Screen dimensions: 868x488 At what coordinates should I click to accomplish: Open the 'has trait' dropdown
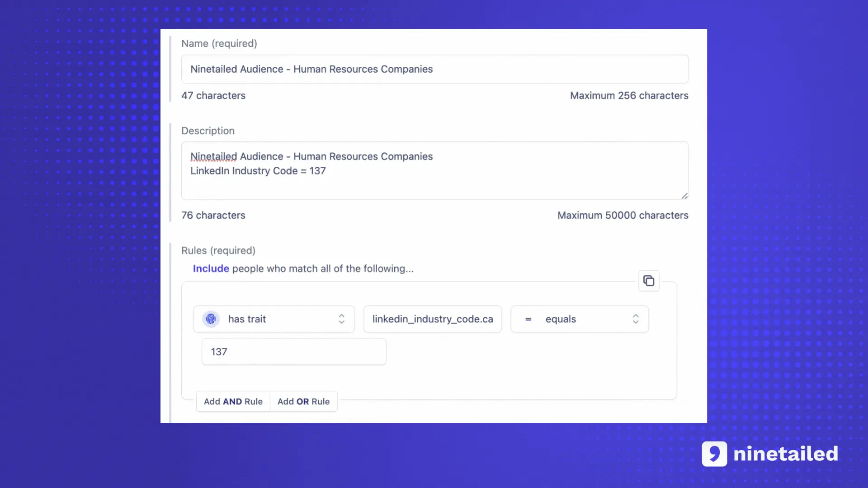[x=274, y=319]
